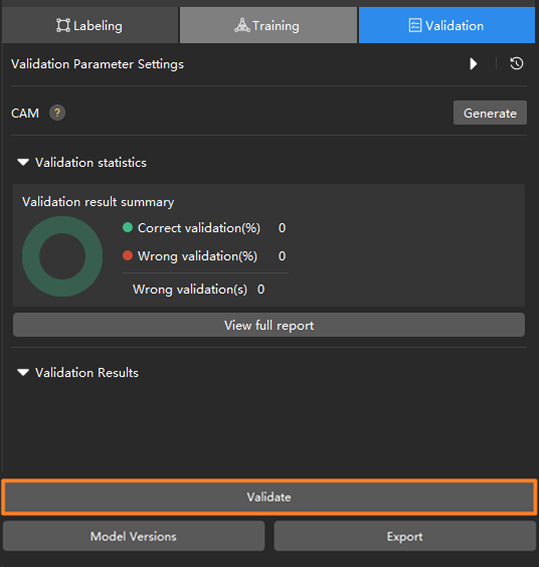
Task: Click the green Correct validation legend dot
Action: (128, 227)
